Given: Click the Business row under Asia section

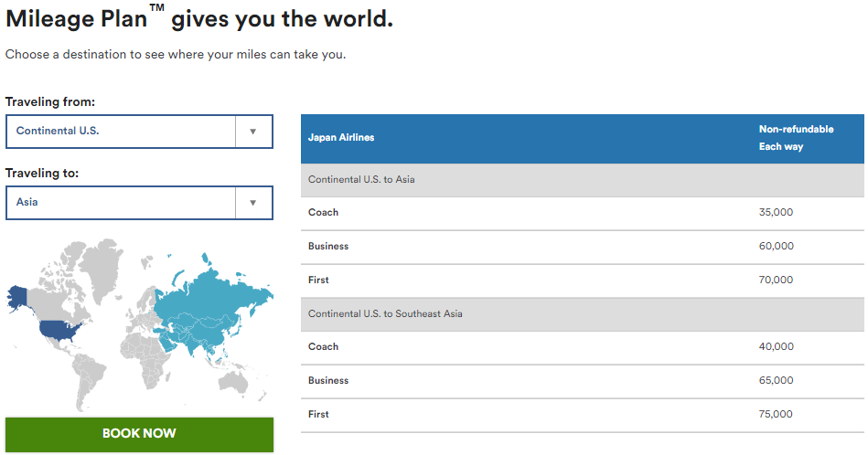Looking at the screenshot, I should tap(583, 247).
